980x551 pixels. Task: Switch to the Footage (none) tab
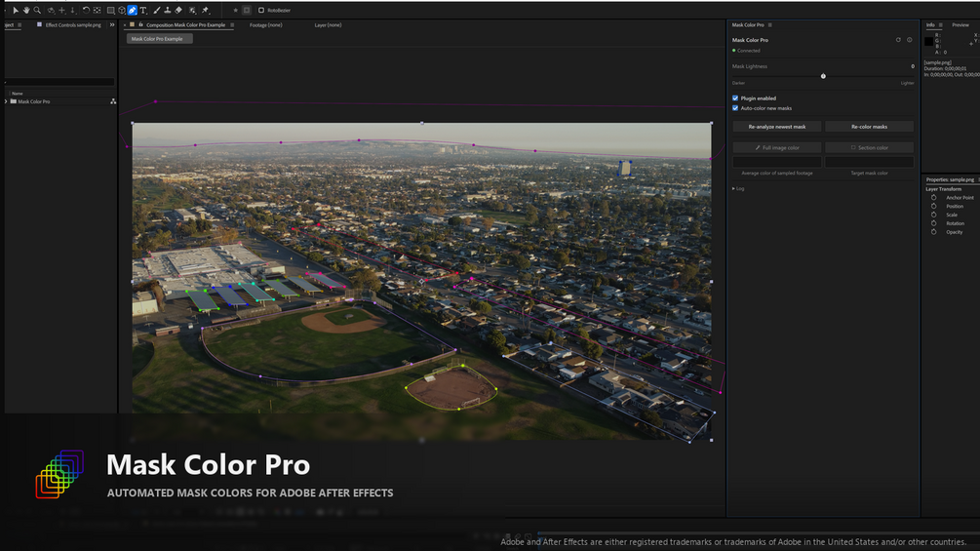point(265,25)
